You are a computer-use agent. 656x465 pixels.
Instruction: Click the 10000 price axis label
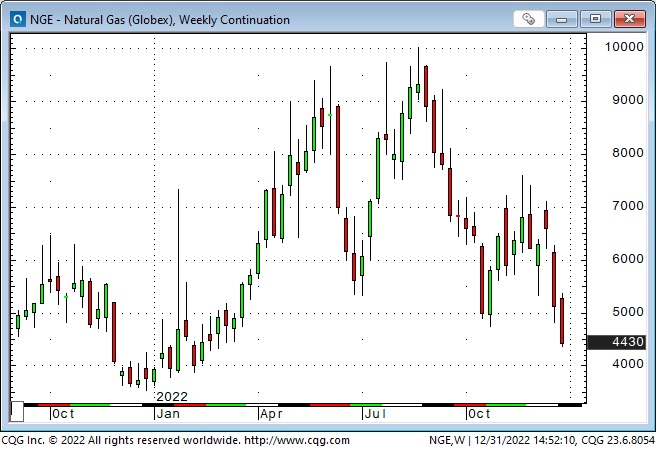[x=624, y=46]
